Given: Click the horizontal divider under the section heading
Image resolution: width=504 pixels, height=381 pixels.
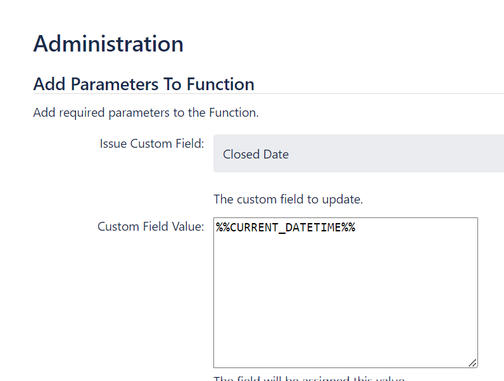Looking at the screenshot, I should [x=268, y=94].
